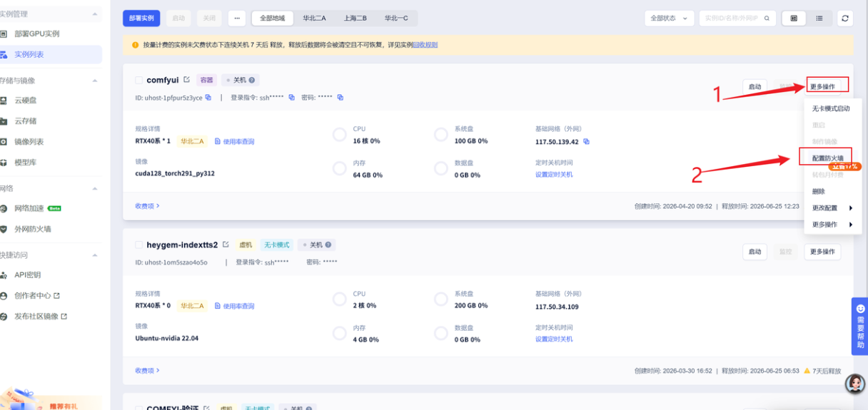
Task: Open 云硬盘 sidebar entry
Action: 26,101
